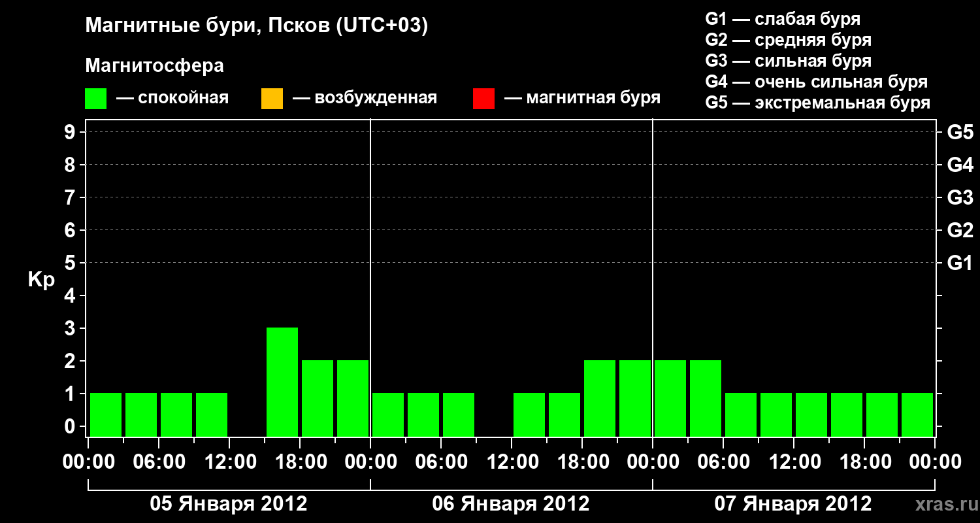The width and height of the screenshot is (980, 523).
Task: Click the first bar of 05 January (00:00–03:00)
Action: (106, 414)
